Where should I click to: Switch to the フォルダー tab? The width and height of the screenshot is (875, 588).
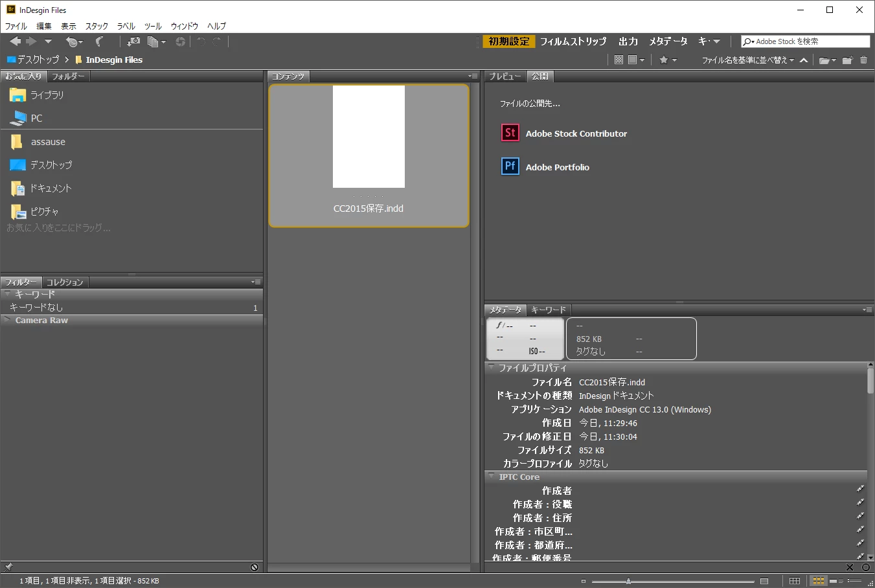pos(69,76)
